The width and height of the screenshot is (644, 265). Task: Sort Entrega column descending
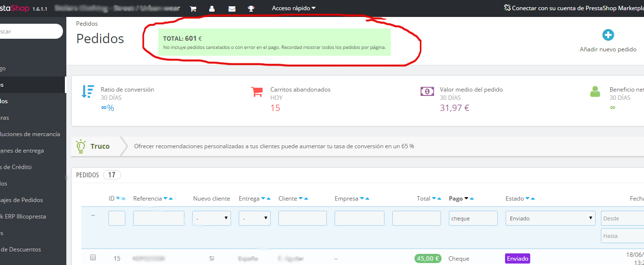[263, 199]
